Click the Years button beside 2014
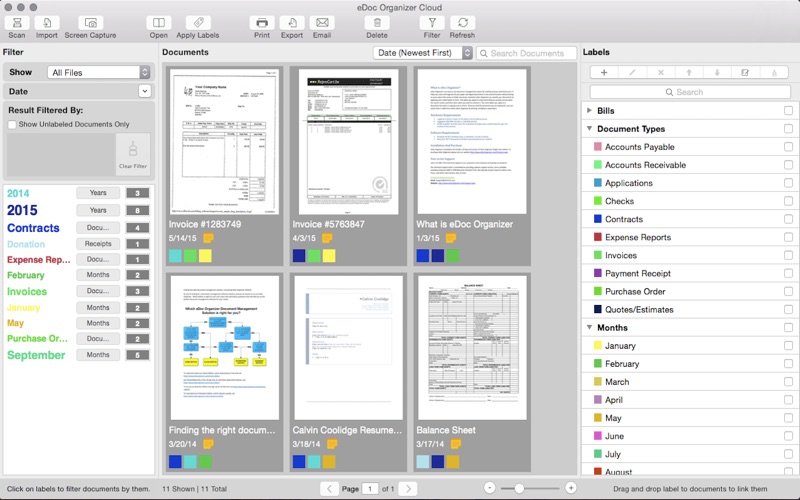Viewport: 800px width, 500px height. click(x=98, y=193)
